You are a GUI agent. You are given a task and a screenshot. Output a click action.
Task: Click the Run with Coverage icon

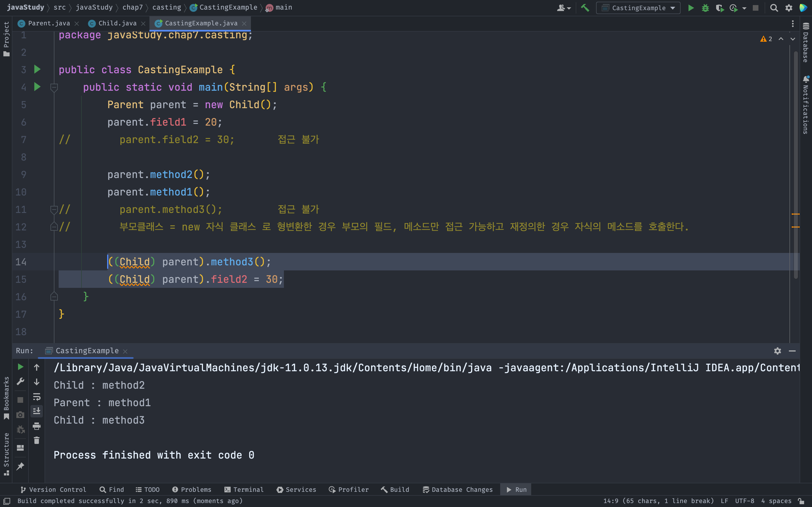720,8
